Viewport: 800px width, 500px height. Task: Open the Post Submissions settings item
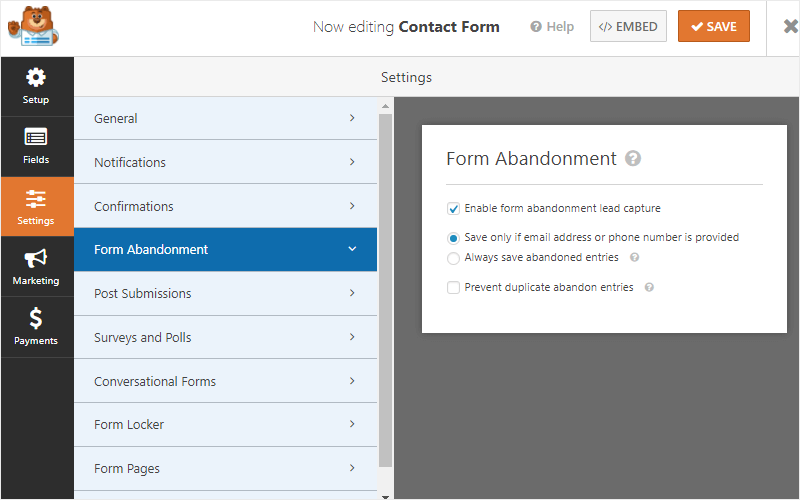coord(226,293)
